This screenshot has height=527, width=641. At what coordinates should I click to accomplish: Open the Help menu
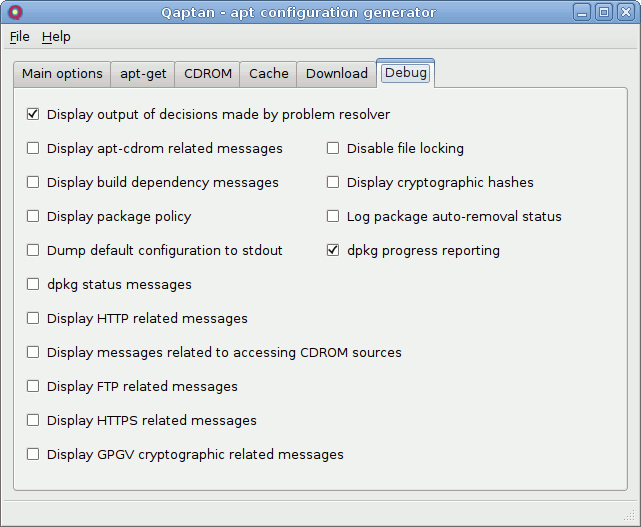(x=56, y=37)
